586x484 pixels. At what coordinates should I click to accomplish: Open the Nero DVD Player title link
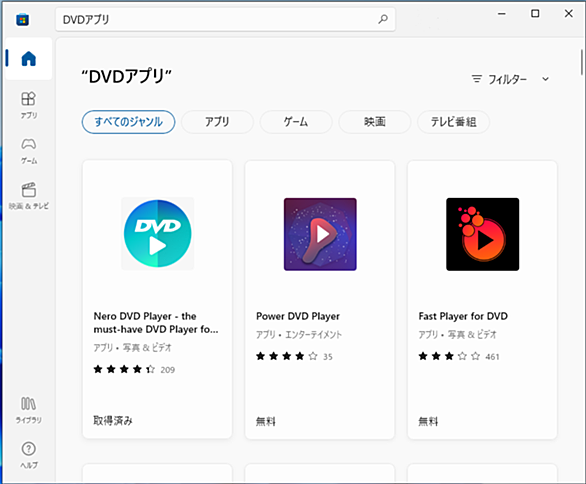[x=156, y=323]
